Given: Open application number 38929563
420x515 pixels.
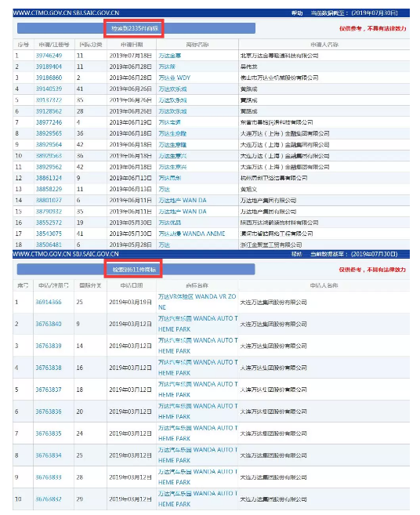Looking at the screenshot, I should tap(49, 156).
